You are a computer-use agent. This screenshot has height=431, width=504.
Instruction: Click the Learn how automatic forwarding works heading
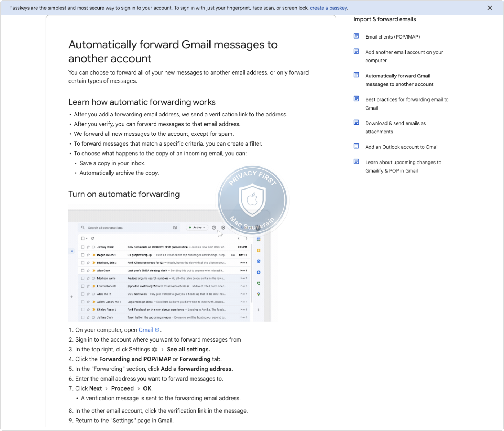click(142, 102)
